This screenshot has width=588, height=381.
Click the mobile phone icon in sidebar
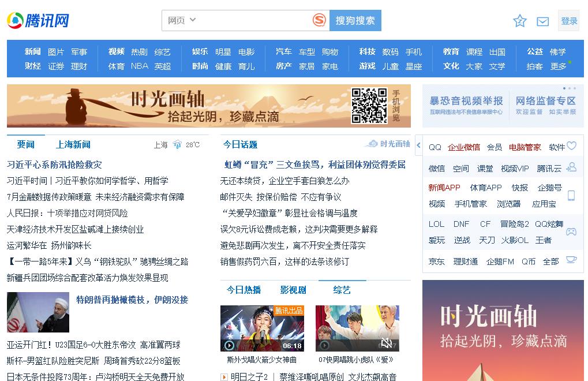pyautogui.click(x=571, y=195)
